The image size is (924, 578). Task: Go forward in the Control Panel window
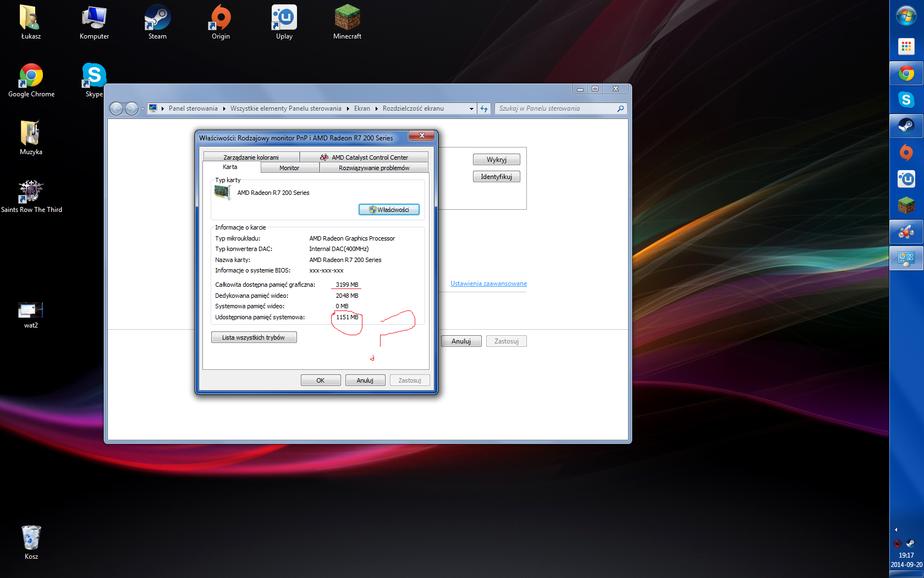click(131, 108)
